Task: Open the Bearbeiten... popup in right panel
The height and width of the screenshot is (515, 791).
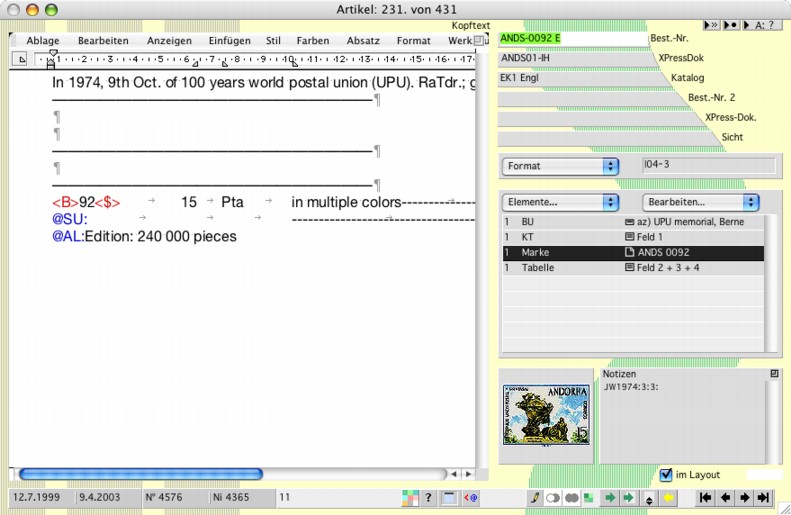Action: click(x=700, y=202)
